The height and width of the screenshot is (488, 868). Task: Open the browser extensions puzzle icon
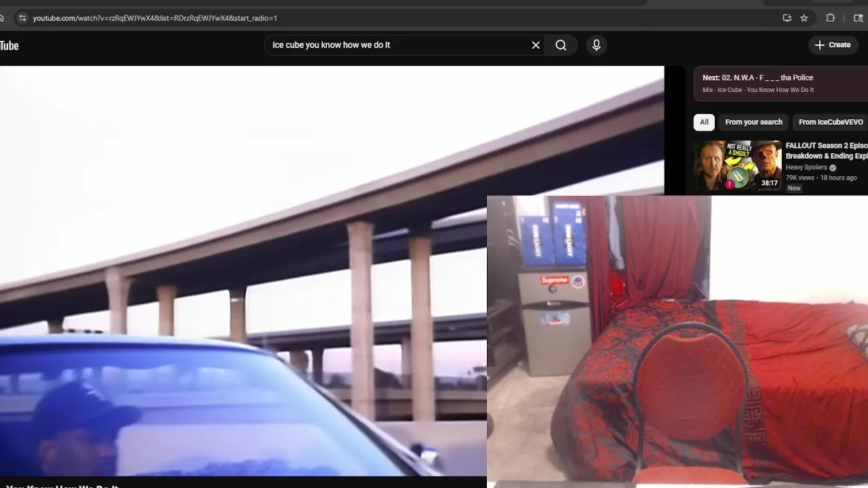[x=830, y=18]
